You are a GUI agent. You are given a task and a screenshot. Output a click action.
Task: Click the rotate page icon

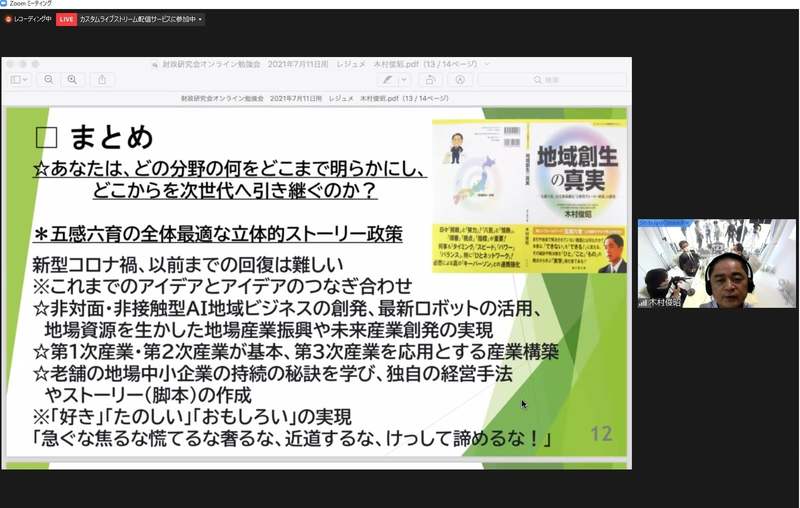pyautogui.click(x=429, y=80)
